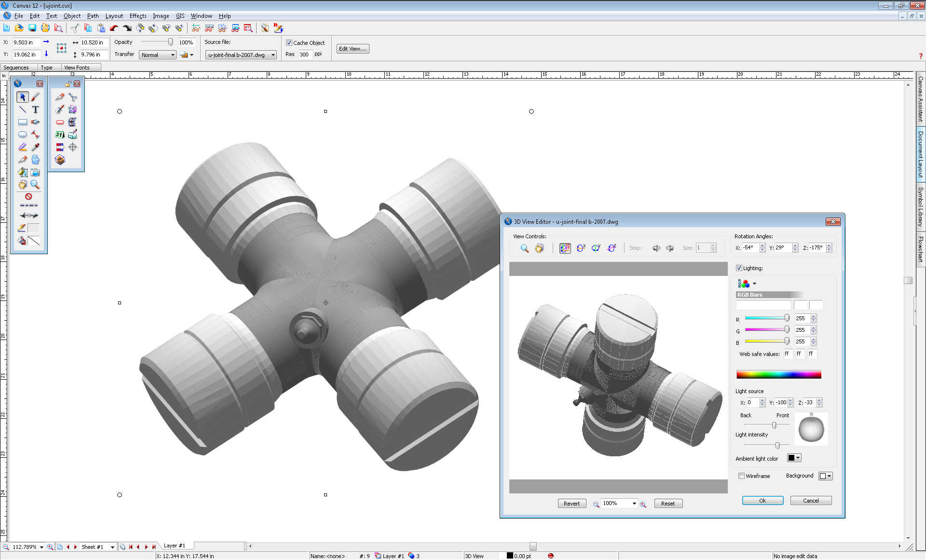This screenshot has height=560, width=926.
Task: Open the Image menu
Action: [161, 16]
